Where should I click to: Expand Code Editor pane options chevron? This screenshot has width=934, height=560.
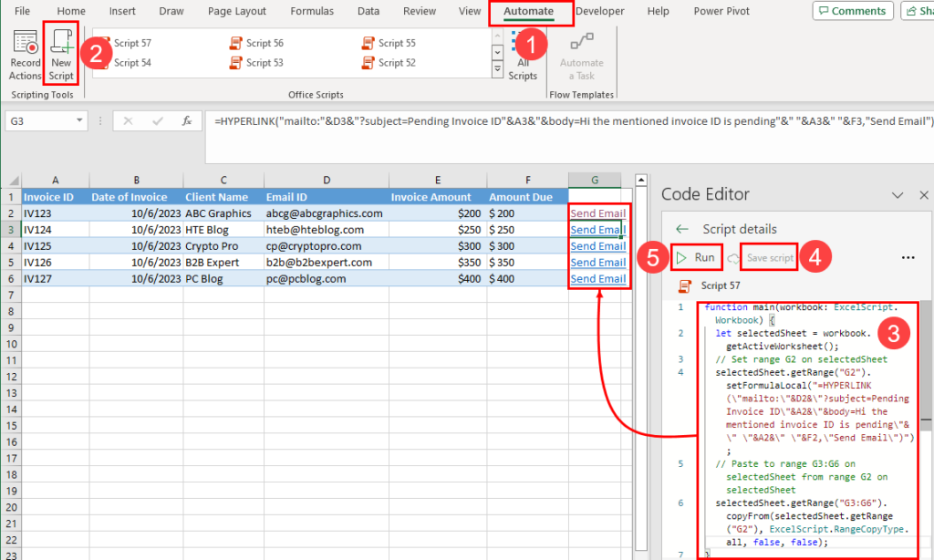(x=898, y=195)
